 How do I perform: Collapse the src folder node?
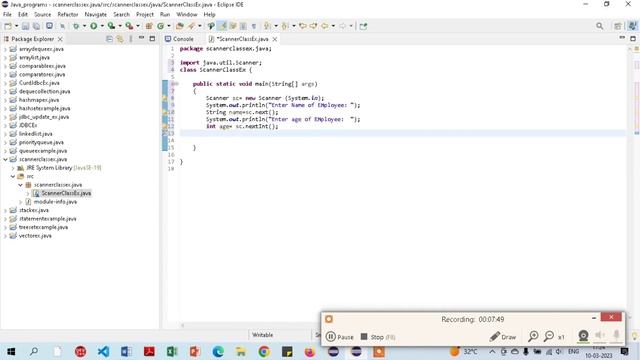click(x=13, y=176)
